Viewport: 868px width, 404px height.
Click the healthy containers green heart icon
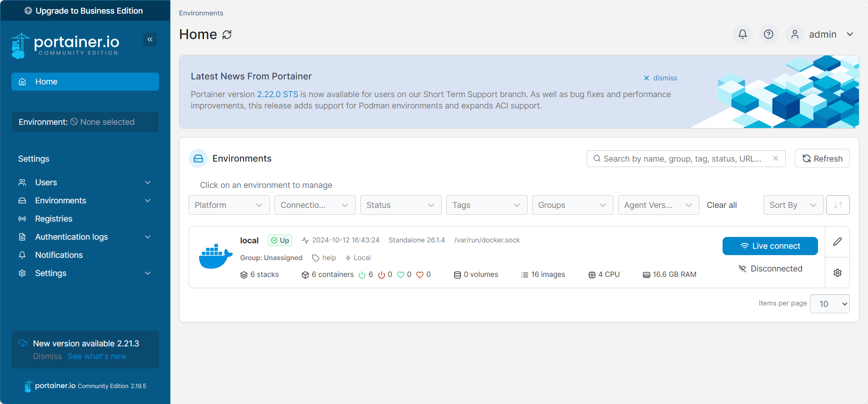(401, 275)
